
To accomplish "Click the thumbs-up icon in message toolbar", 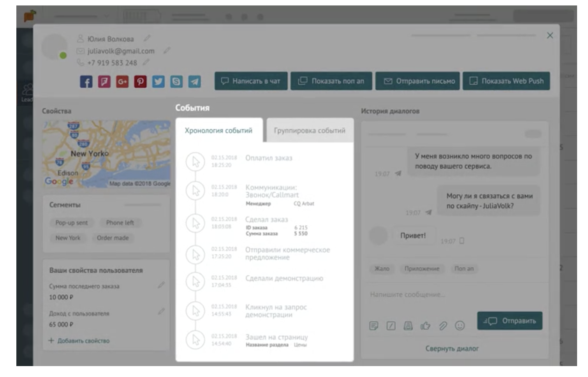I will click(x=425, y=326).
